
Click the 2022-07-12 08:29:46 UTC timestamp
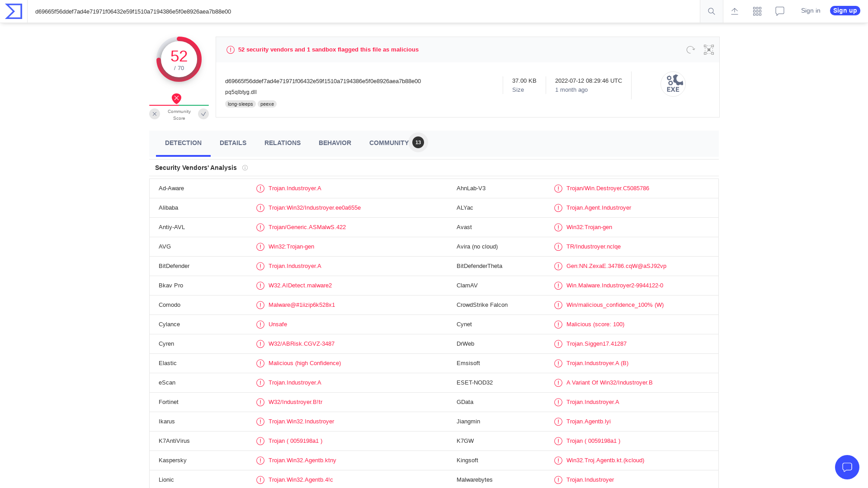(589, 81)
